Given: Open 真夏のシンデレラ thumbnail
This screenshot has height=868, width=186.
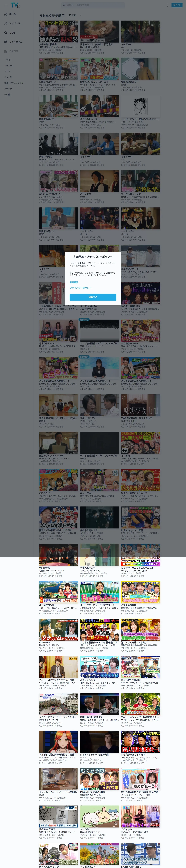Looking at the screenshot, I should [141, 256].
